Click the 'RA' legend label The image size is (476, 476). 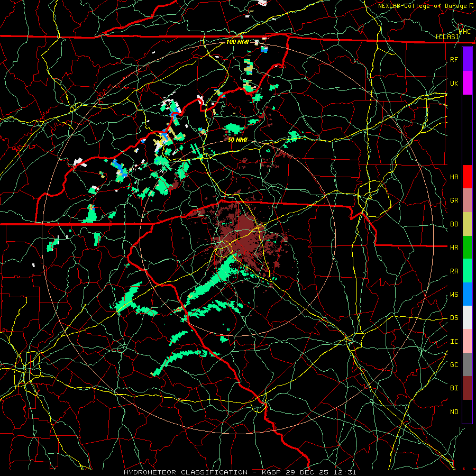click(x=454, y=271)
